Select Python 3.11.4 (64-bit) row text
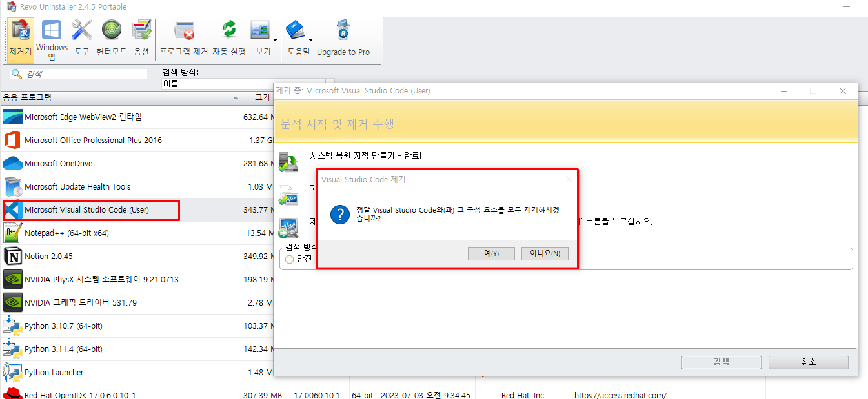The height and width of the screenshot is (399, 868). [x=63, y=349]
